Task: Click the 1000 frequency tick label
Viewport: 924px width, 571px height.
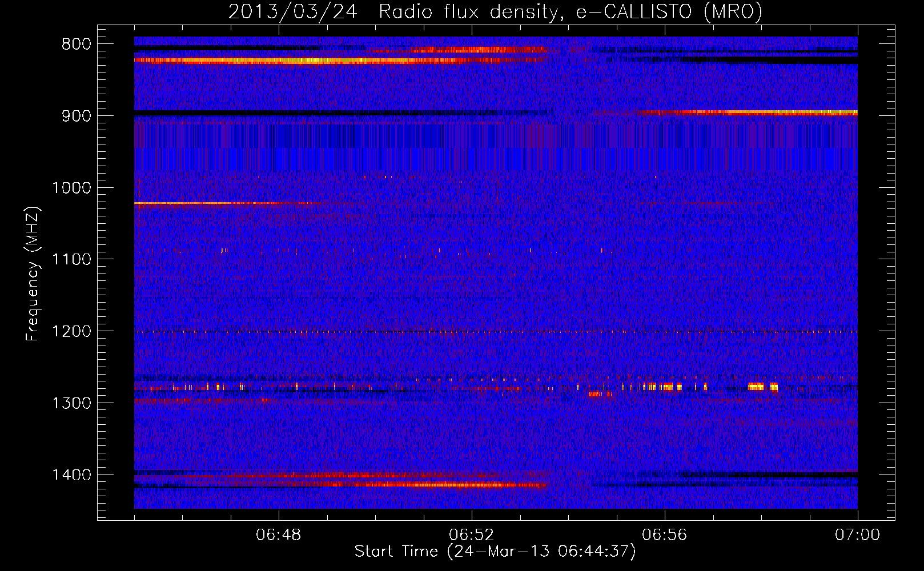Action: (71, 188)
